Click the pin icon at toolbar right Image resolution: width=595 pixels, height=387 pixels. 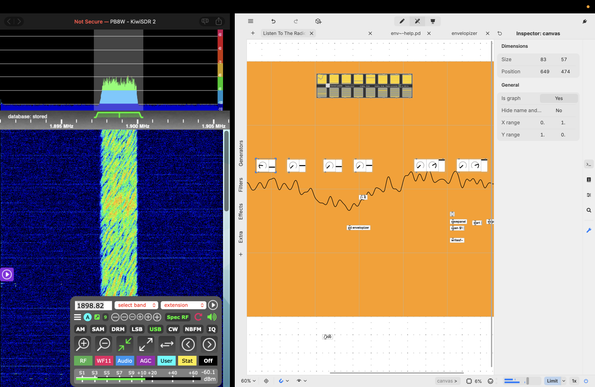click(585, 22)
